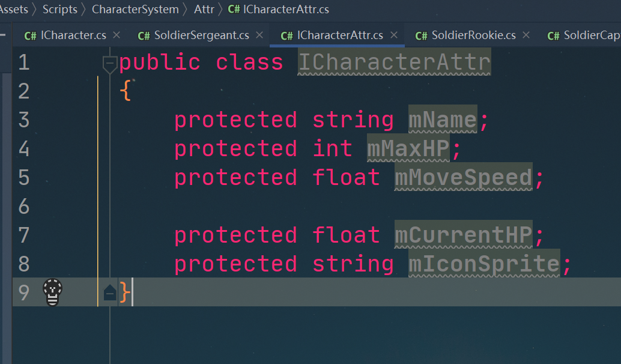Close the ICharacterAttr.cs tab

point(393,35)
